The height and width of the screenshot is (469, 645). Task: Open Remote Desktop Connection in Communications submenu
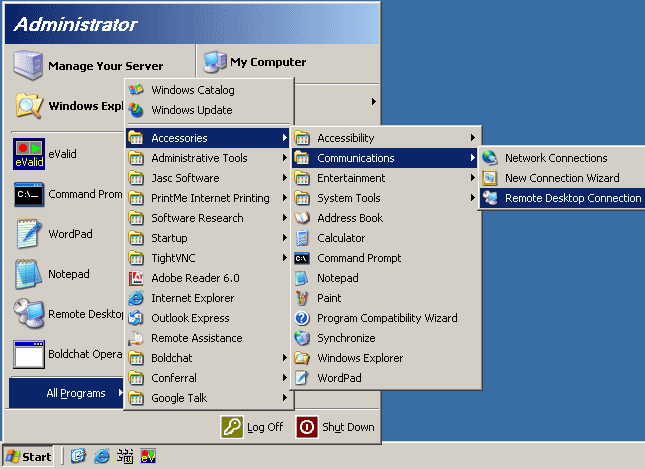pos(562,198)
